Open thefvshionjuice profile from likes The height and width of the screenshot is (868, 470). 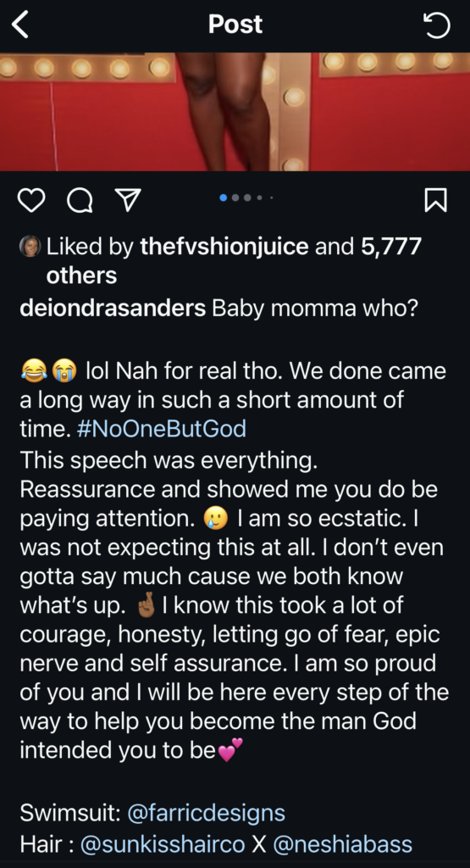point(224,247)
